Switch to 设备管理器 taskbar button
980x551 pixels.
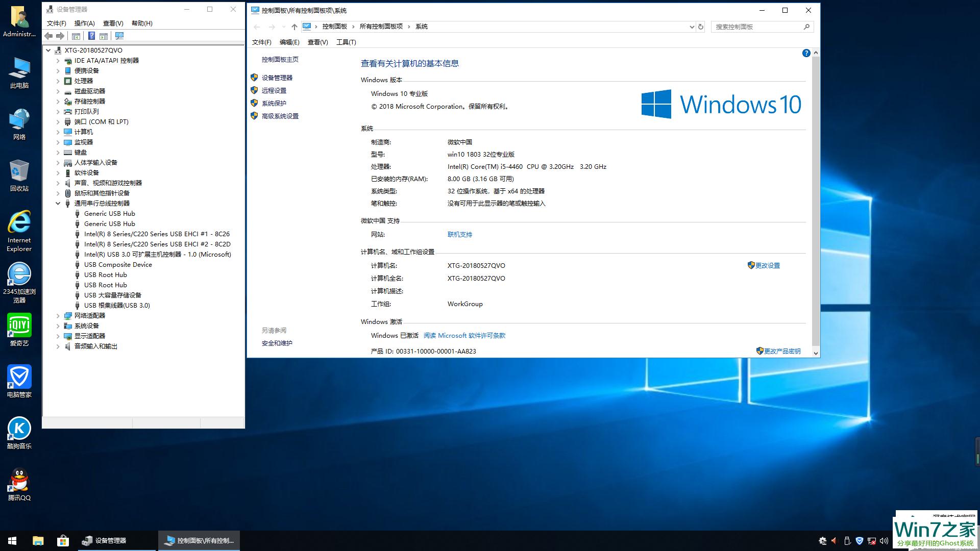click(x=117, y=541)
